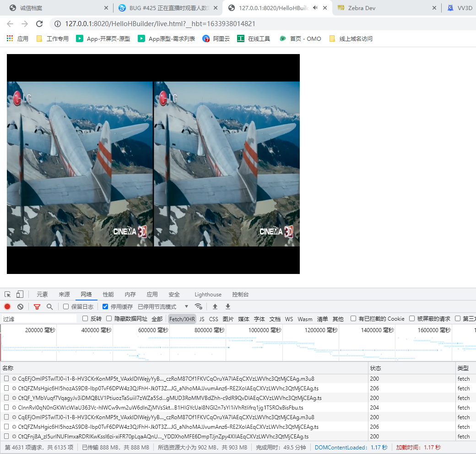Screen dimensions: 476x454
Task: Enable 隐藏数据网址 checkbox
Action: click(109, 318)
